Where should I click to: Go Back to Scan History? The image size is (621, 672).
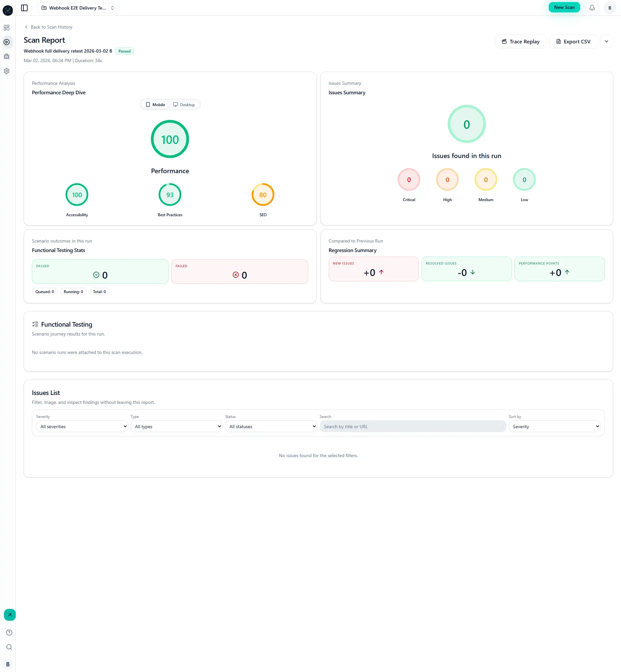pos(51,27)
